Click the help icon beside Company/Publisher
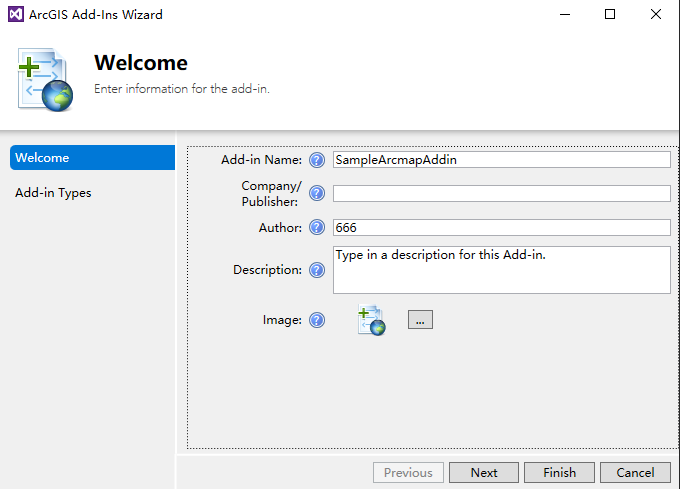This screenshot has height=489, width=680. [x=317, y=193]
